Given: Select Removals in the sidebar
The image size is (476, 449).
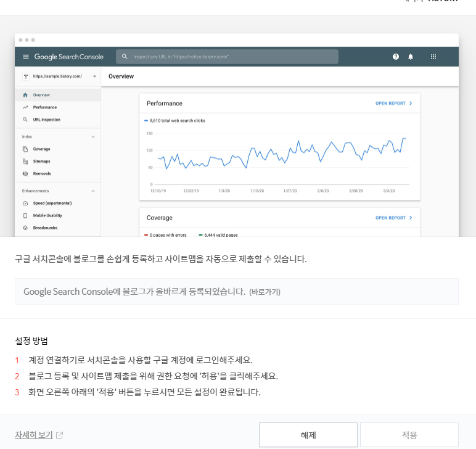Looking at the screenshot, I should (58, 174).
